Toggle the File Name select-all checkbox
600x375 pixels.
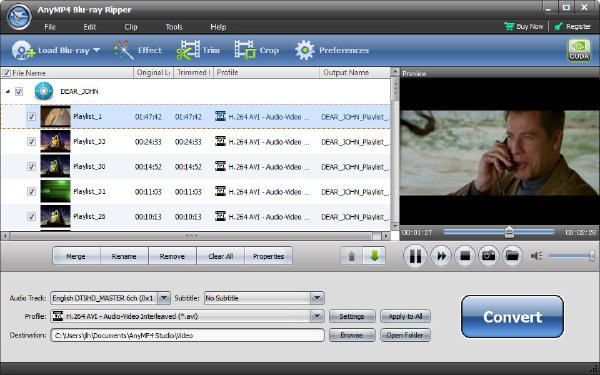7,73
